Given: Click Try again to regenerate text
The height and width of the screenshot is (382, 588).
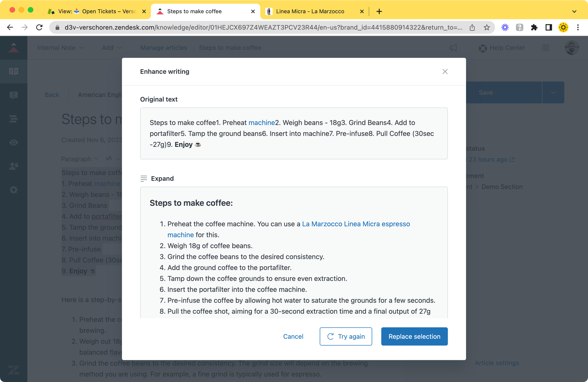Looking at the screenshot, I should [346, 336].
